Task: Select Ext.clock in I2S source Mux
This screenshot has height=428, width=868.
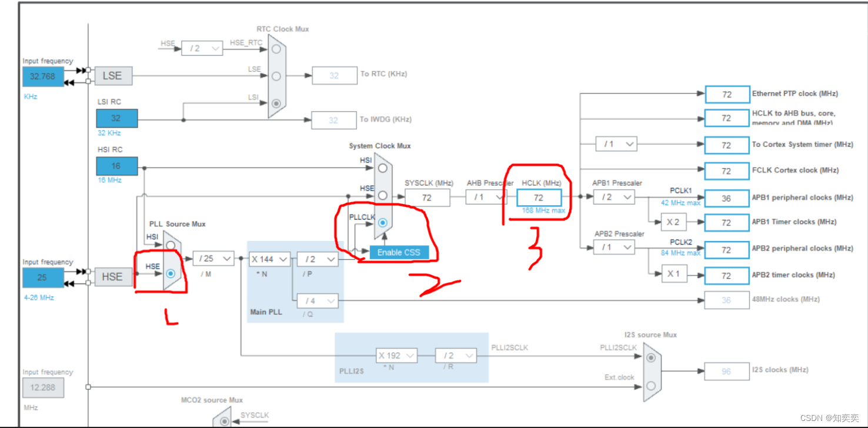Action: point(651,386)
